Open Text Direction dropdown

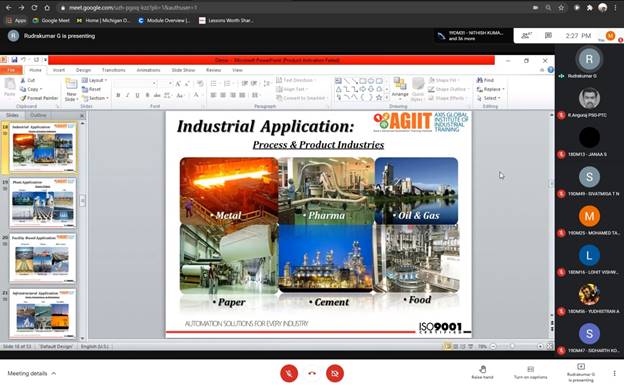pyautogui.click(x=296, y=80)
